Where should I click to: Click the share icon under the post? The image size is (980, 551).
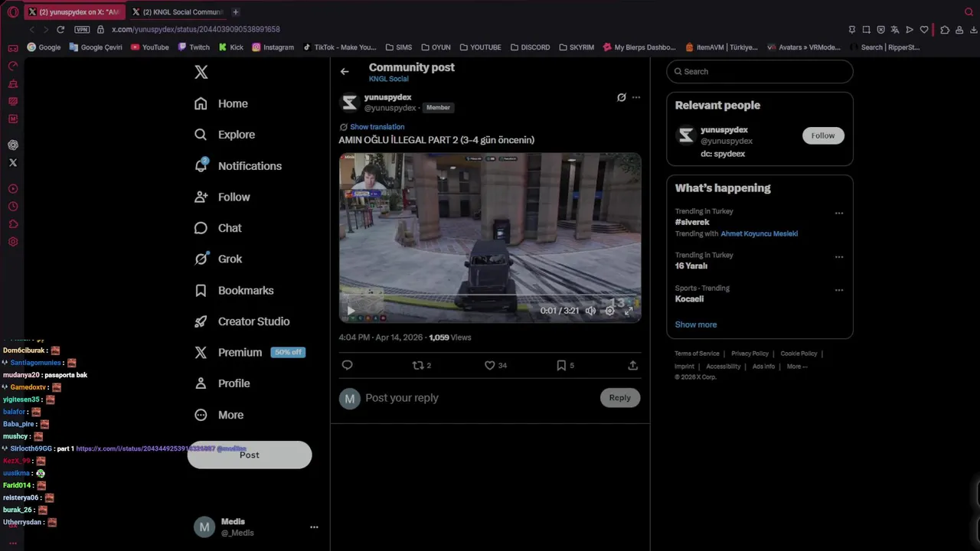[633, 365]
